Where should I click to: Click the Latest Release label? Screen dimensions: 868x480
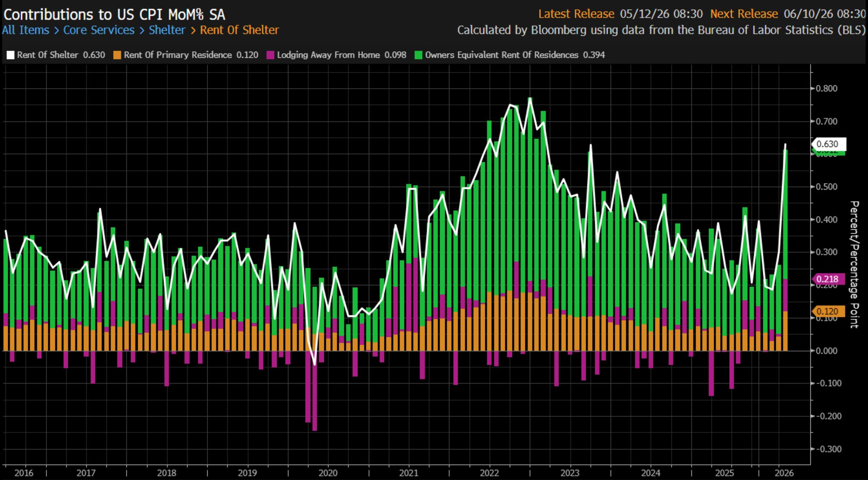576,14
